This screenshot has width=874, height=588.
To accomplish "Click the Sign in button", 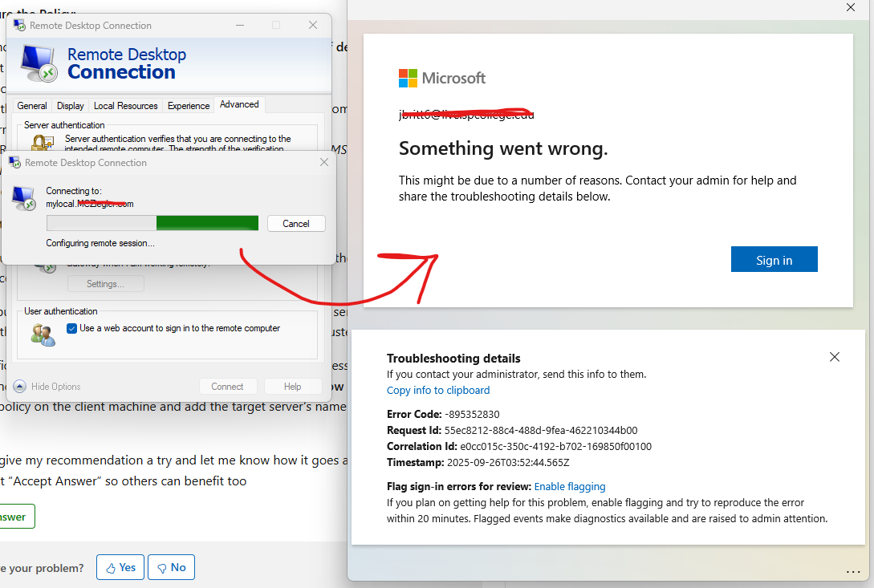I will pos(774,259).
